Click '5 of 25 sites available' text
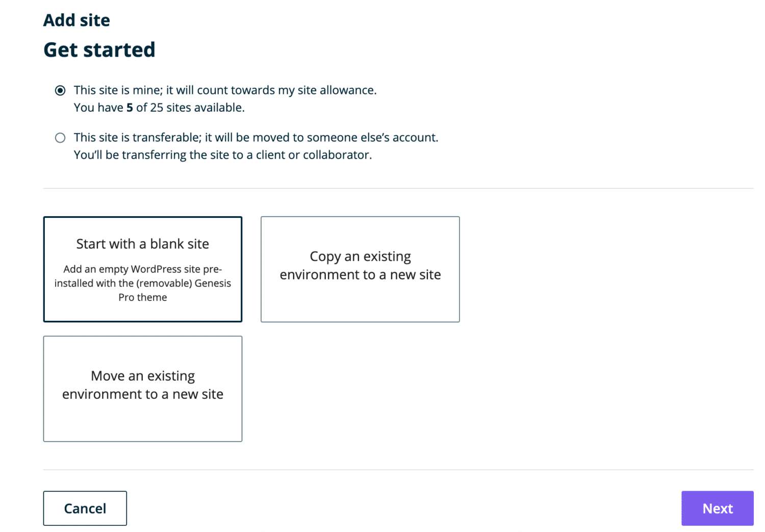Image resolution: width=765 pixels, height=532 pixels. point(159,108)
